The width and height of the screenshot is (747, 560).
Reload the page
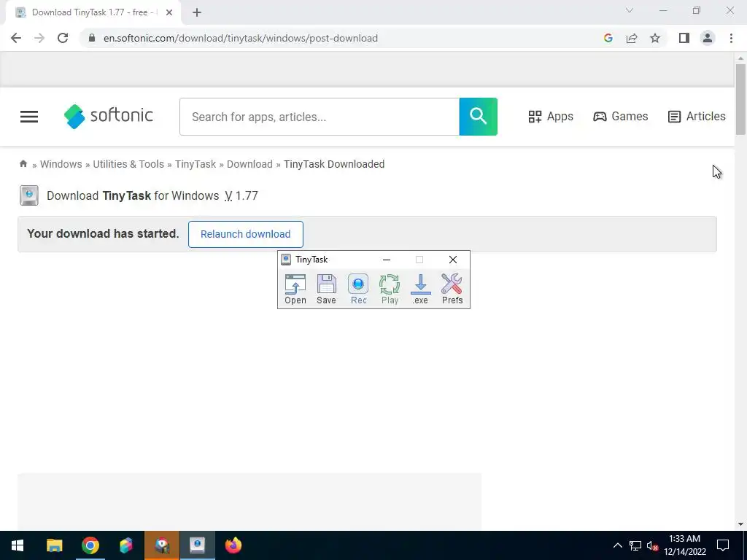(x=63, y=38)
